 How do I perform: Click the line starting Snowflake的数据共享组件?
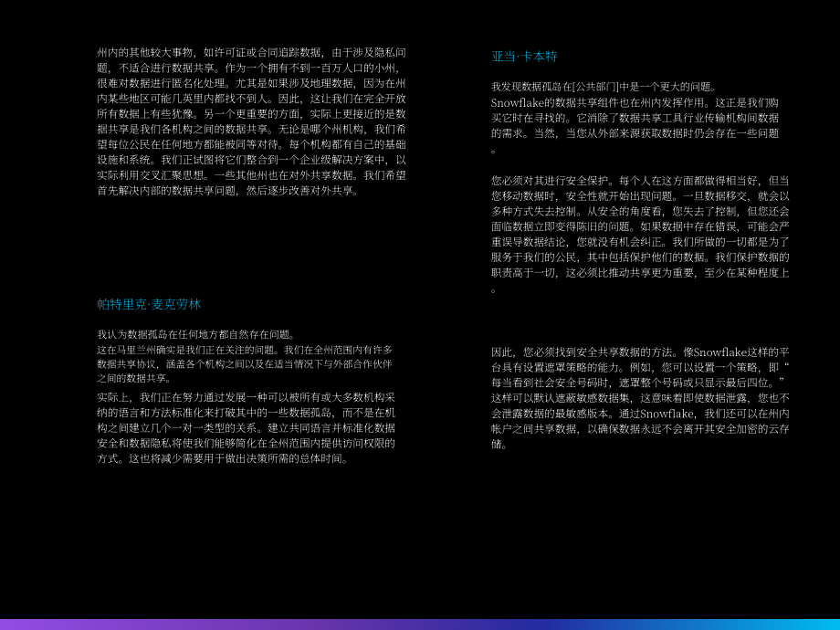click(635, 102)
